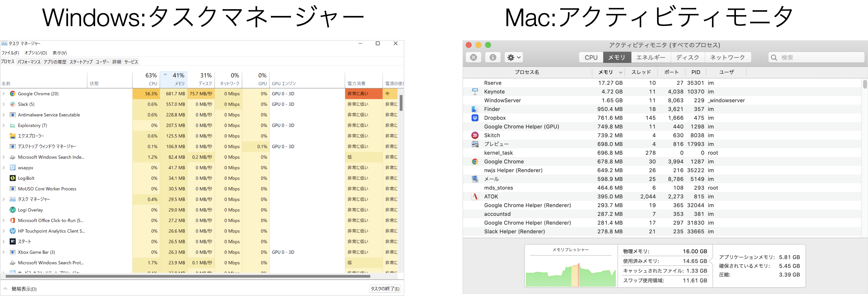
Task: Click Slack icon in Task Manager list
Action: [12, 104]
